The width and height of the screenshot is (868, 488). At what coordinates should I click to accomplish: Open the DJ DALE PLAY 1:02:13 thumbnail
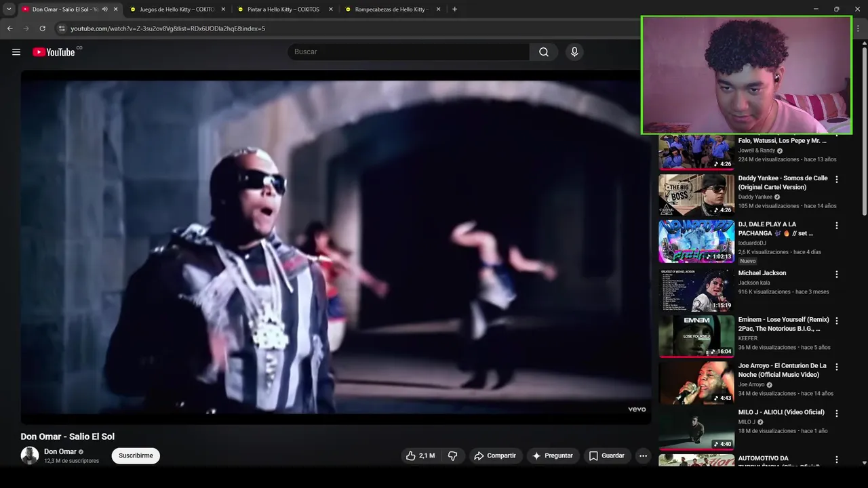tap(696, 242)
